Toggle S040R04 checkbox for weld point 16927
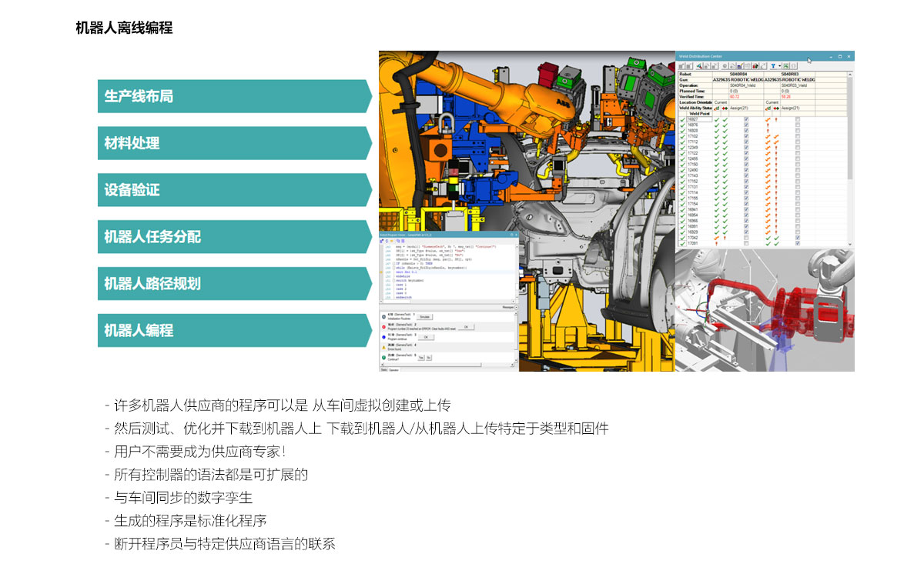The width and height of the screenshot is (924, 574). click(x=746, y=120)
